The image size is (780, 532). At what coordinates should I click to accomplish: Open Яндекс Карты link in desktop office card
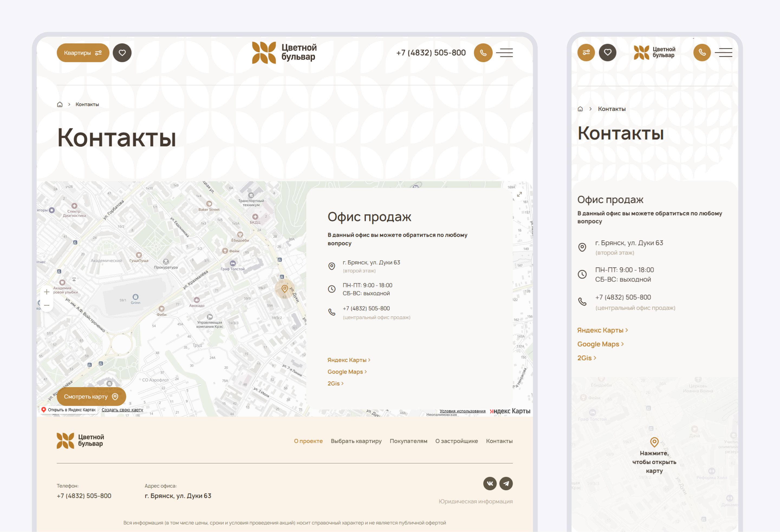[x=349, y=360]
